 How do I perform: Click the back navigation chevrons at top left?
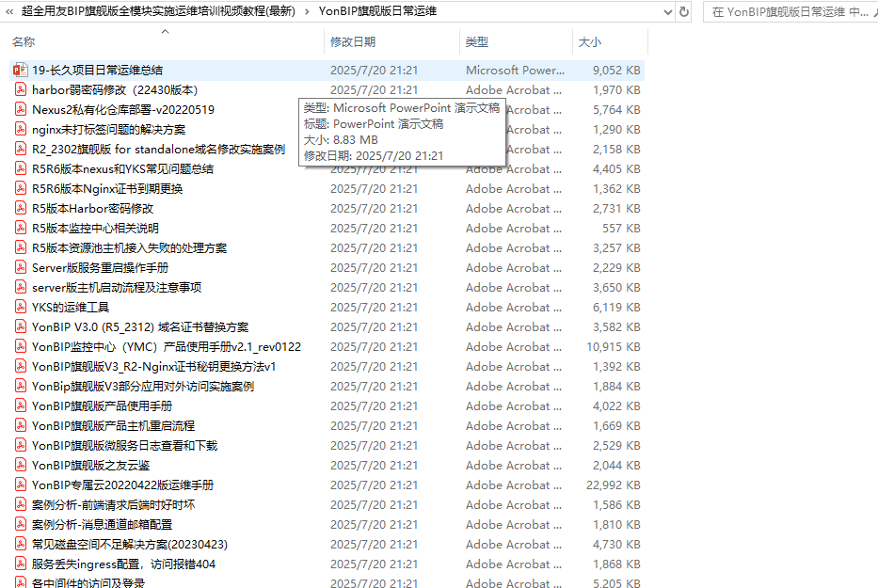11,12
